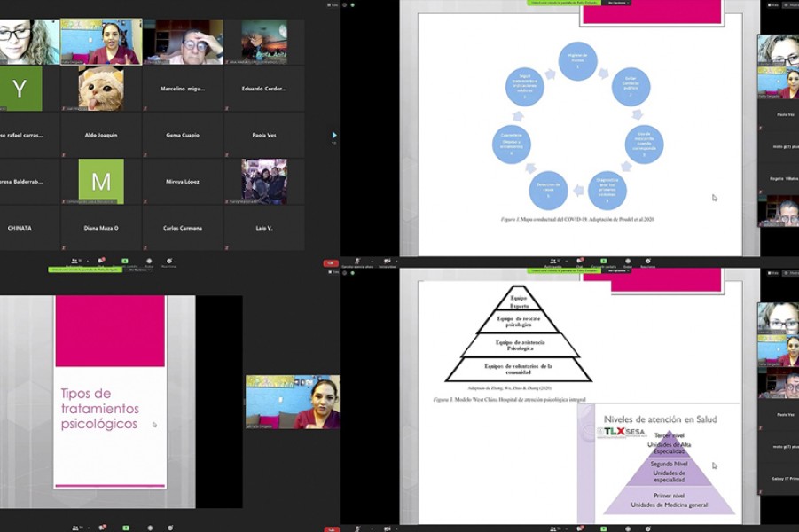The image size is (799, 532).
Task: Open View menu at top of gallery window
Action: point(333,5)
